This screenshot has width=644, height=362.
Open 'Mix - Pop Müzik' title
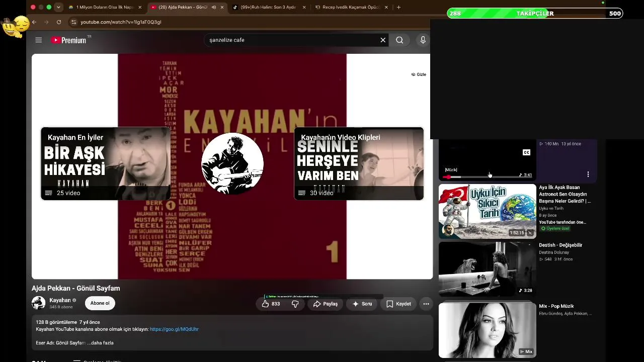click(556, 306)
